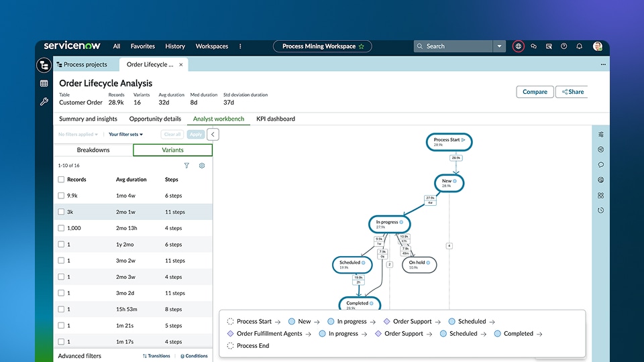Screen dimensions: 644x362
Task: Open the Favorites menu
Action: (x=142, y=46)
